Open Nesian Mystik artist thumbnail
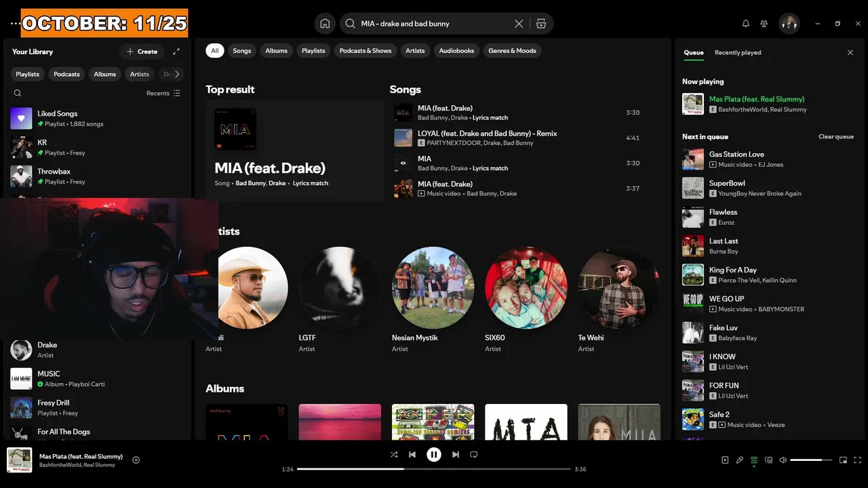 [433, 287]
